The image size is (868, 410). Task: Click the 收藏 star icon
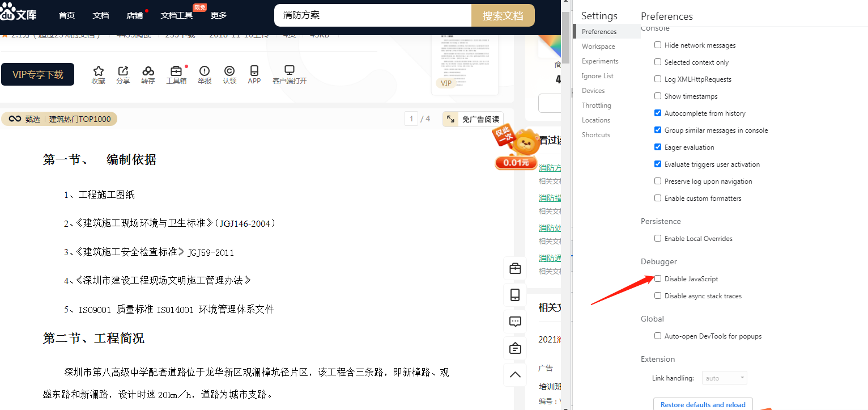coord(98,71)
